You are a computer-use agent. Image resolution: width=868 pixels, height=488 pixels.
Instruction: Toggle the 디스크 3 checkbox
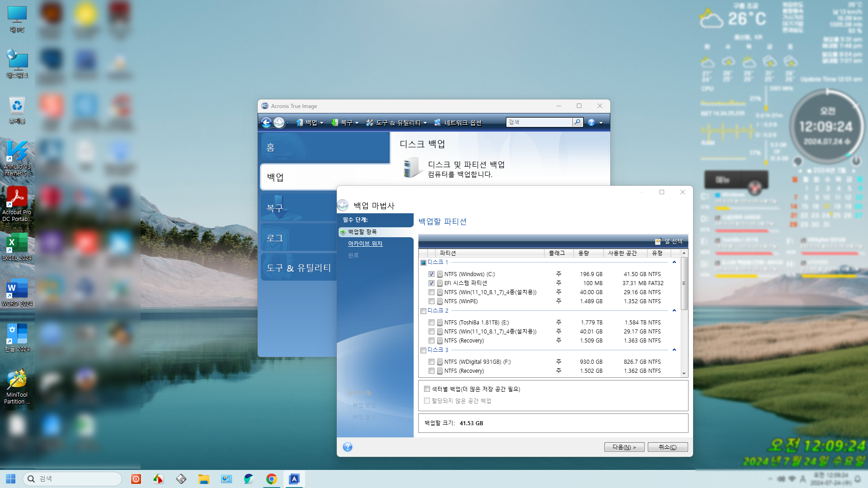pyautogui.click(x=424, y=350)
